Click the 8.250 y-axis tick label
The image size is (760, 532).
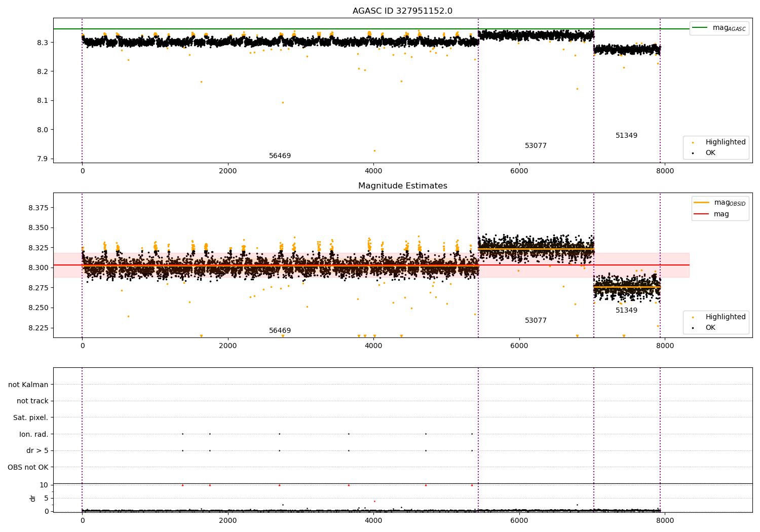pos(39,308)
